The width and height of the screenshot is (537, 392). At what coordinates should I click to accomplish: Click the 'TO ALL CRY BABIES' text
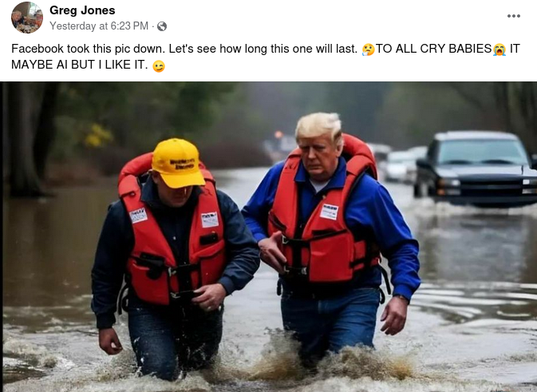[x=434, y=49]
